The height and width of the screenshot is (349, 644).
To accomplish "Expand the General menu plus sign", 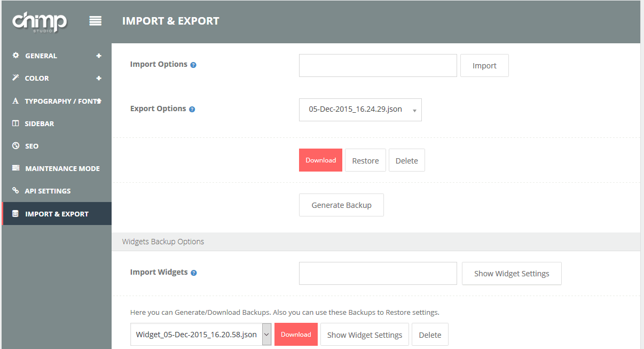I will [99, 56].
